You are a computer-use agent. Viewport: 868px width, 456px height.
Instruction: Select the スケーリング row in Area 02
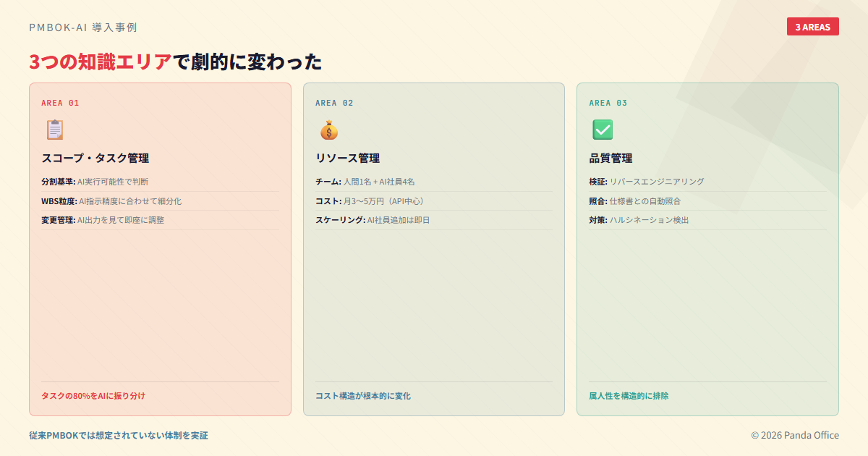(x=373, y=220)
